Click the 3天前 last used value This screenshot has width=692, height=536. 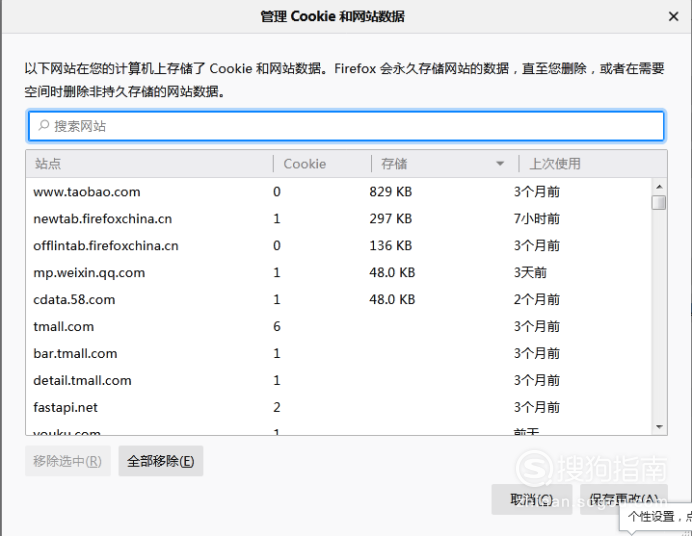[x=530, y=273]
